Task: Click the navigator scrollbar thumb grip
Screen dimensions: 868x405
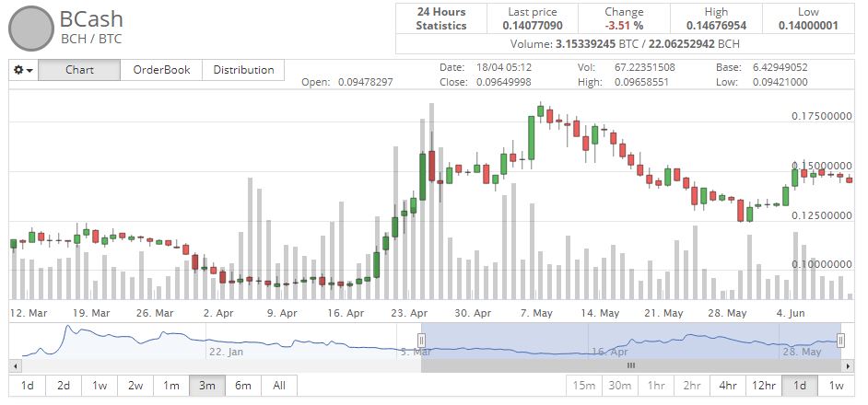Action: [x=631, y=365]
